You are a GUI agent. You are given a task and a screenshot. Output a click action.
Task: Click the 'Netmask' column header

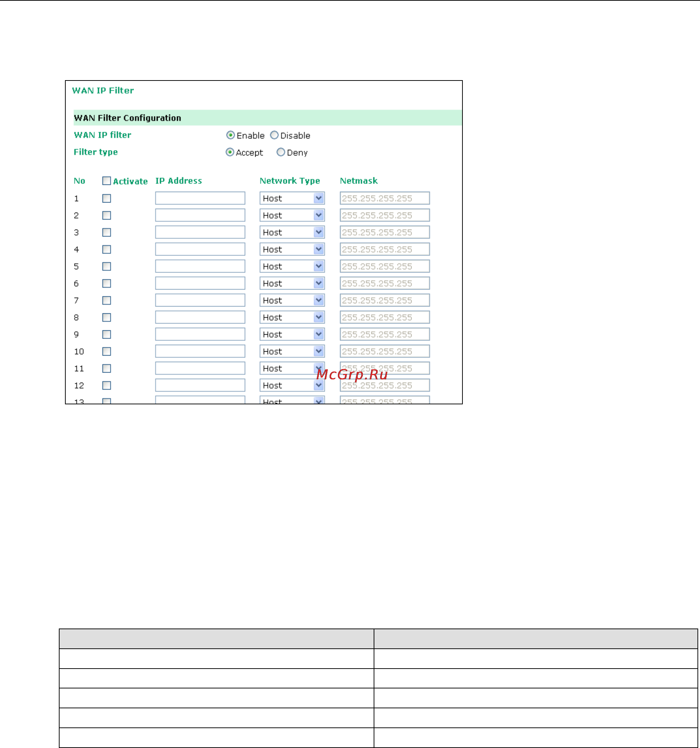point(358,181)
